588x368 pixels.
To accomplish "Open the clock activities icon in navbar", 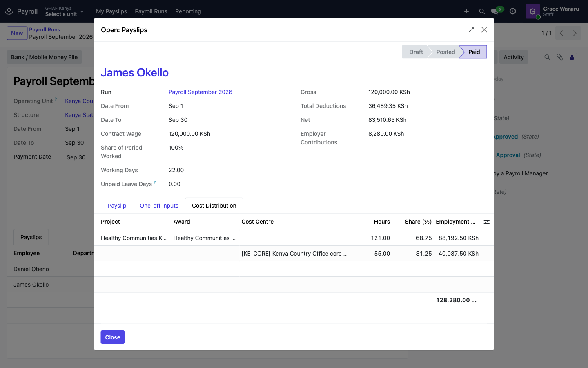I will [513, 11].
